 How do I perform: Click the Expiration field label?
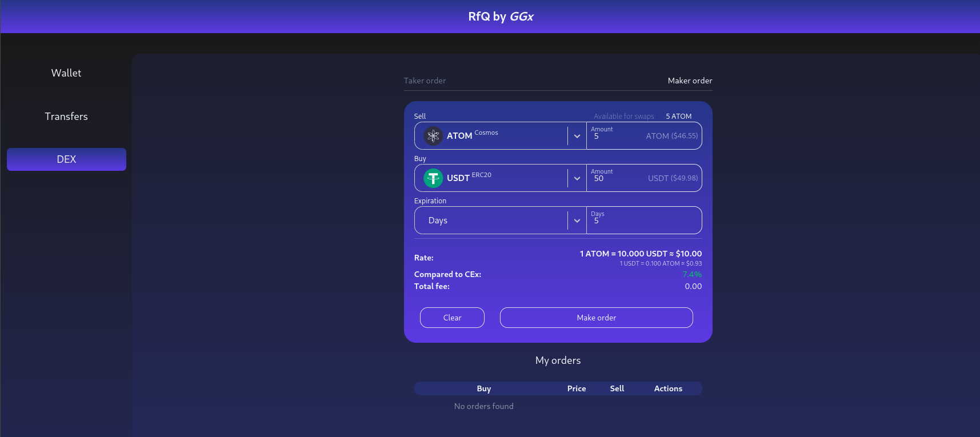click(x=430, y=201)
